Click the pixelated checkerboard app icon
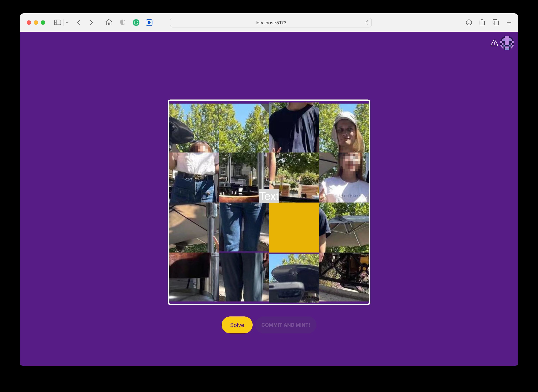Image resolution: width=538 pixels, height=392 pixels. pos(508,43)
